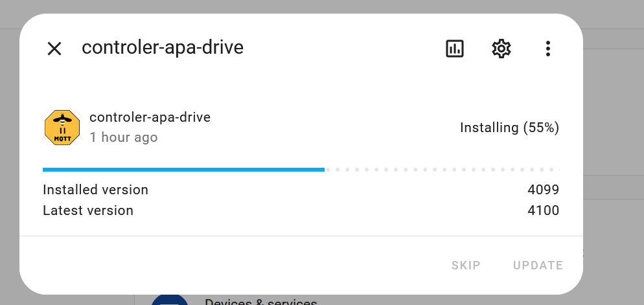This screenshot has height=305, width=644.
Task: Click the dotted remaining progress track
Action: (x=442, y=169)
